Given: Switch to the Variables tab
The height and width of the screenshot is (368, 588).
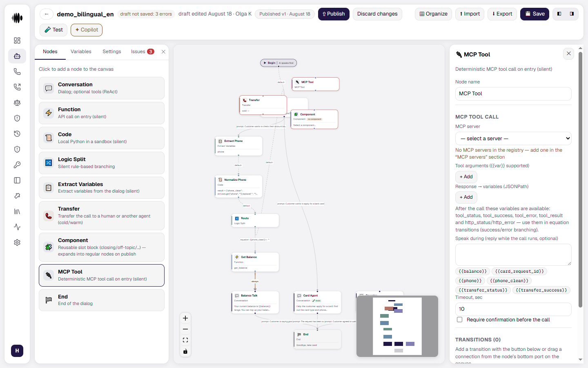Looking at the screenshot, I should pos(81,52).
